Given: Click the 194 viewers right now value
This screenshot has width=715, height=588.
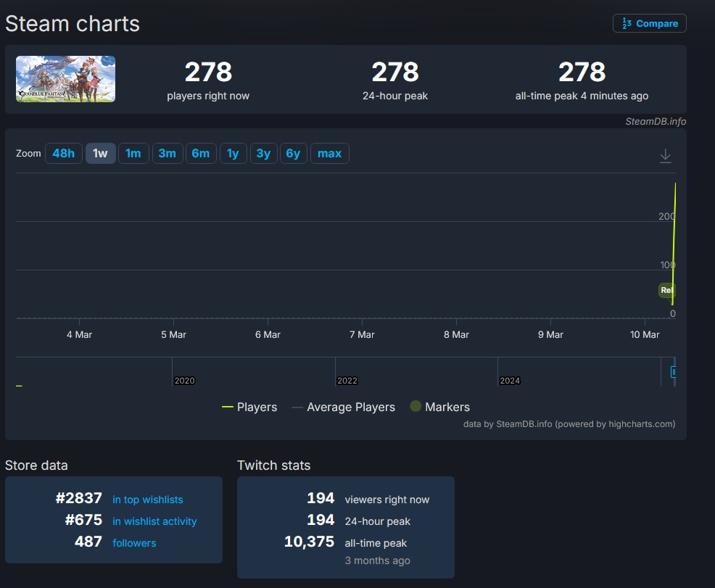Looking at the screenshot, I should pos(321,498).
